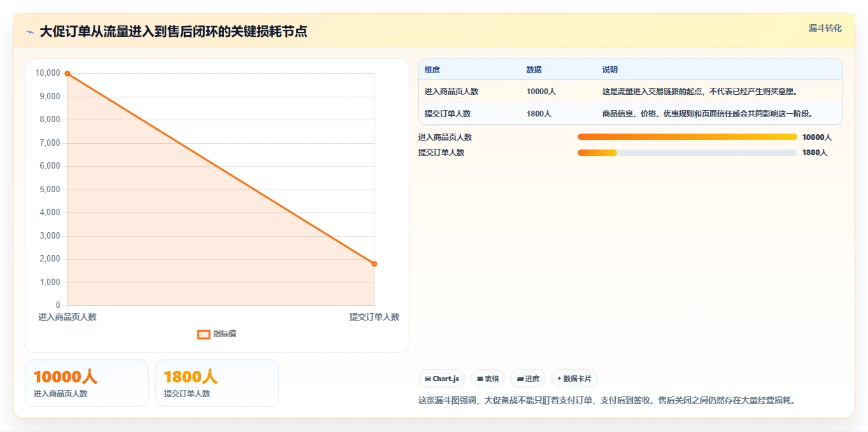The image size is (868, 432).
Task: Click the 提交订单人数 progress label
Action: (x=441, y=153)
